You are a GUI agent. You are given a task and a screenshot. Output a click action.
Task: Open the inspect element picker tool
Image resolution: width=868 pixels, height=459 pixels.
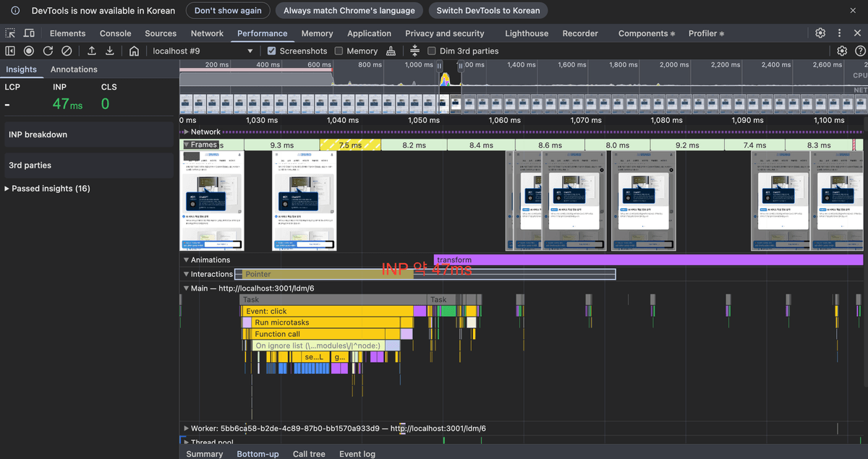tap(10, 33)
